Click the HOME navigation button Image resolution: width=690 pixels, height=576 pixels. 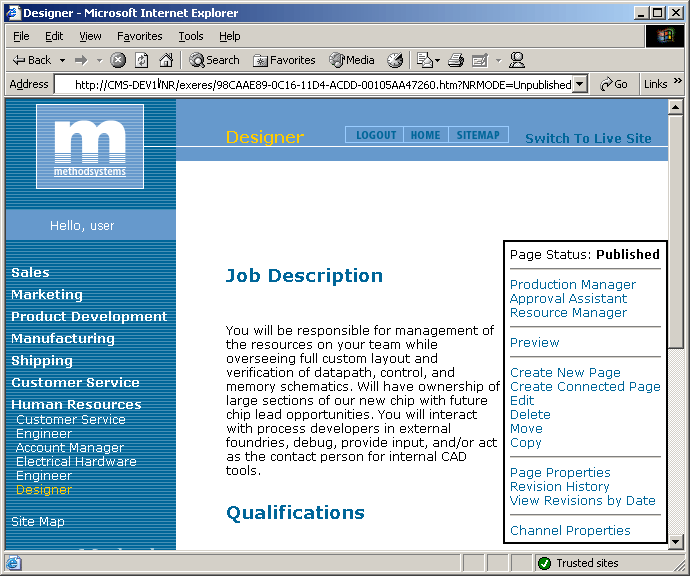pos(426,135)
